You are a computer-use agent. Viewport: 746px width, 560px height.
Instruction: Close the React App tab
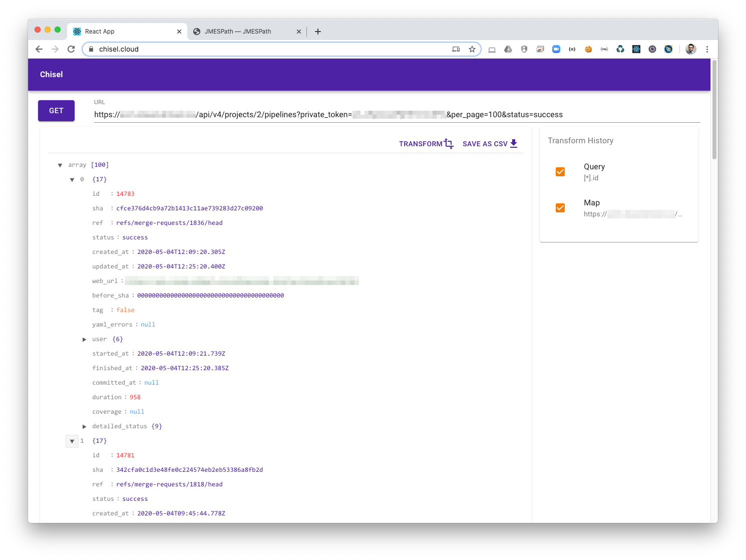pos(179,32)
